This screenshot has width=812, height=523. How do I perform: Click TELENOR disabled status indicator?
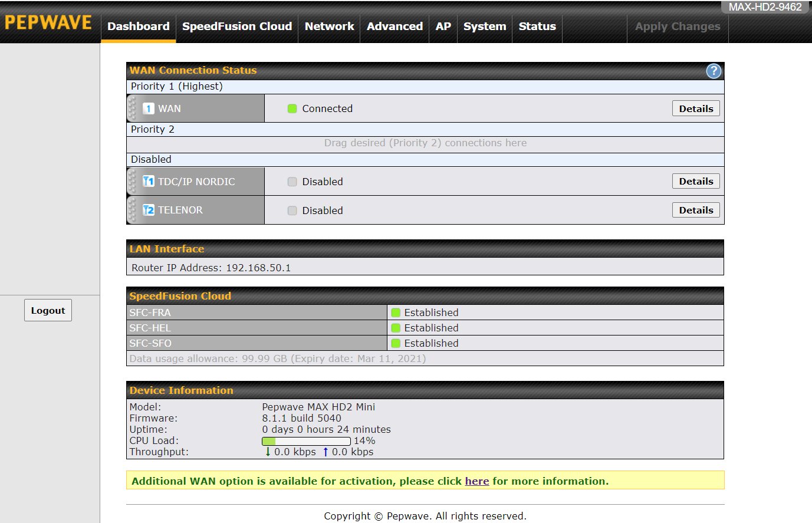[292, 210]
